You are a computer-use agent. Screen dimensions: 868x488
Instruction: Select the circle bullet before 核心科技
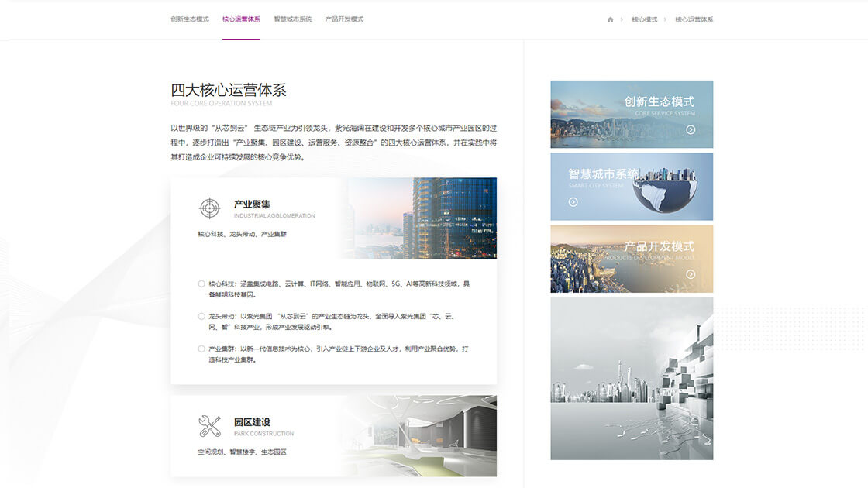point(201,284)
